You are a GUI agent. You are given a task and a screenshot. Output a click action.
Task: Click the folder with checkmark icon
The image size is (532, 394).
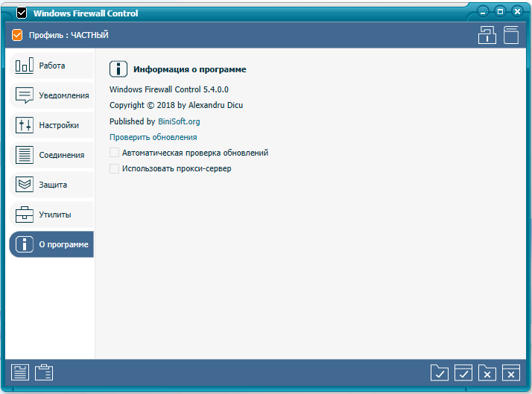pyautogui.click(x=440, y=372)
